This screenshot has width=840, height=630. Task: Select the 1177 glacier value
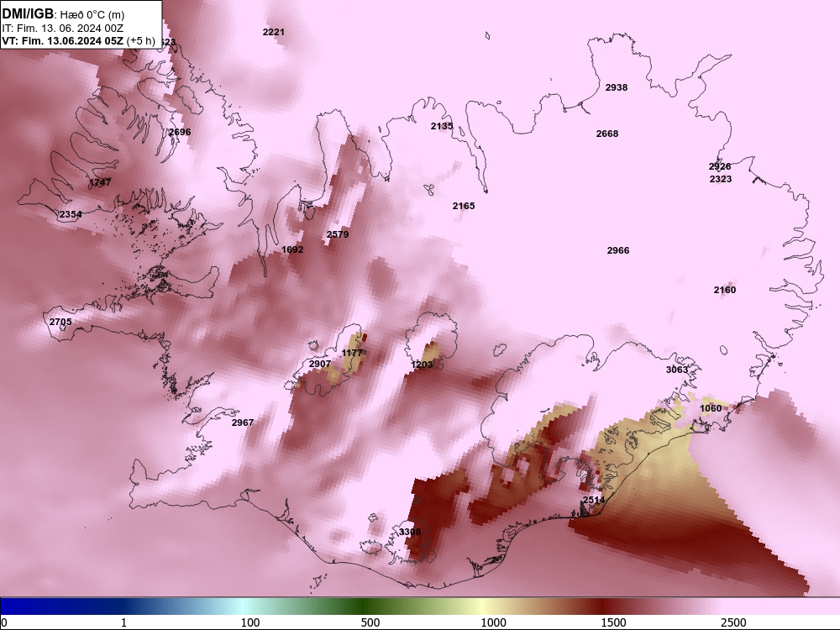click(352, 353)
